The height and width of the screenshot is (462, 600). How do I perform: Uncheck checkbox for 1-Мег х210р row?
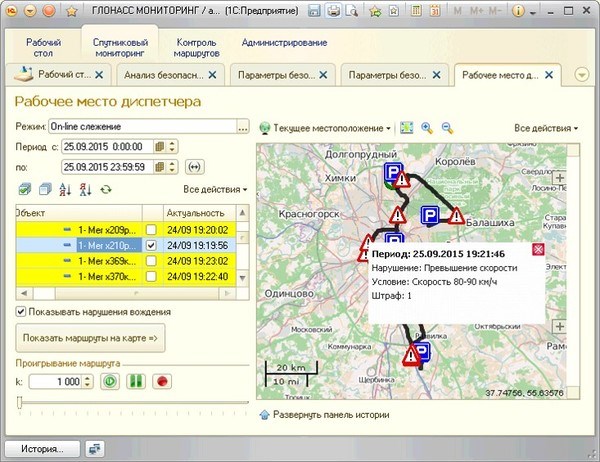click(152, 245)
